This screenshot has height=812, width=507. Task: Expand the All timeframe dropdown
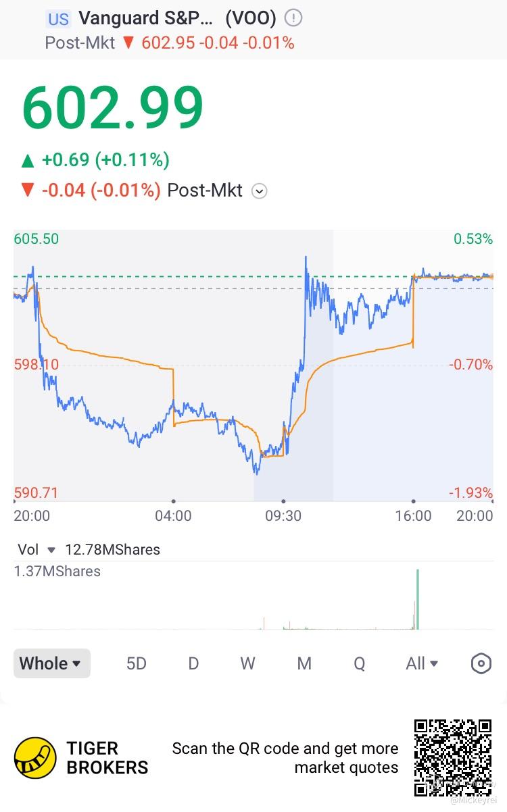[x=422, y=663]
